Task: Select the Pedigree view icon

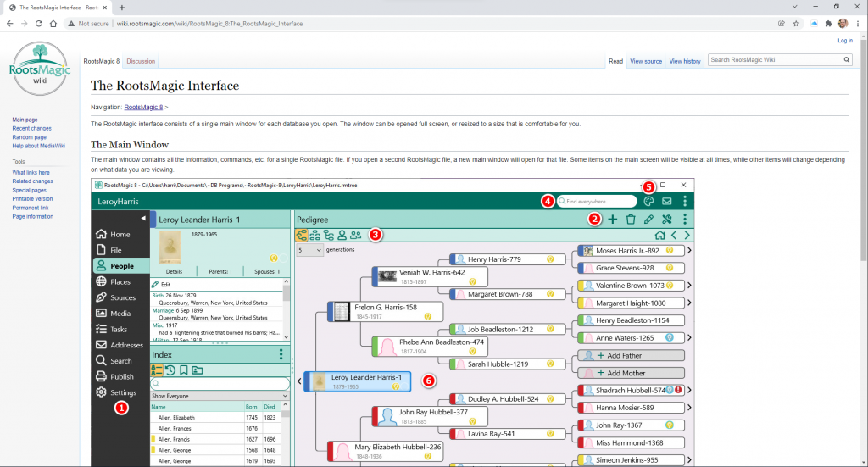Action: pos(301,235)
